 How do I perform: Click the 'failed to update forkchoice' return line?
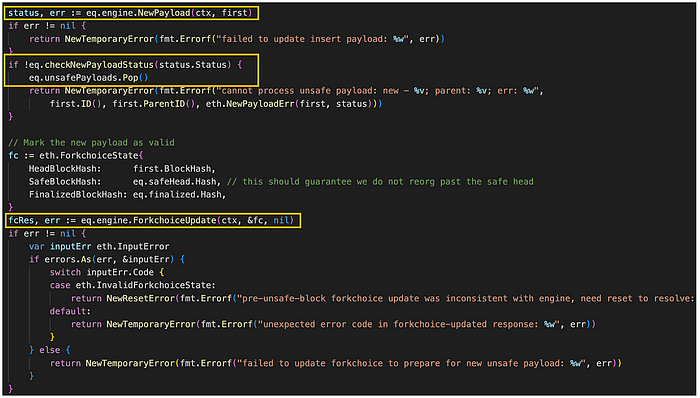click(x=335, y=363)
